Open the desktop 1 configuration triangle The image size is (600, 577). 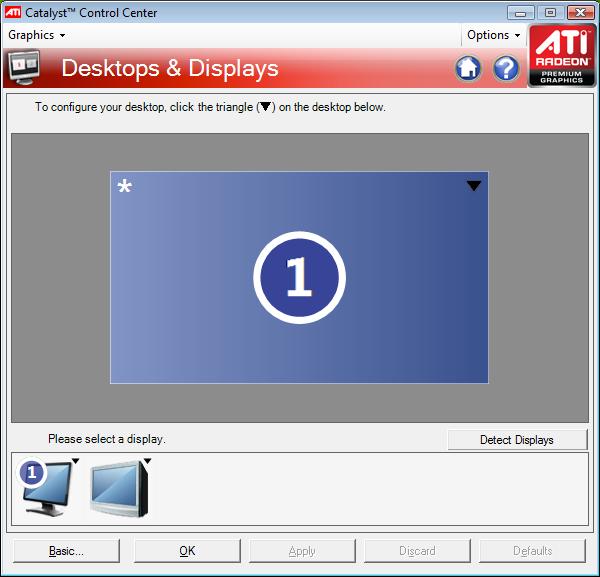pos(474,186)
